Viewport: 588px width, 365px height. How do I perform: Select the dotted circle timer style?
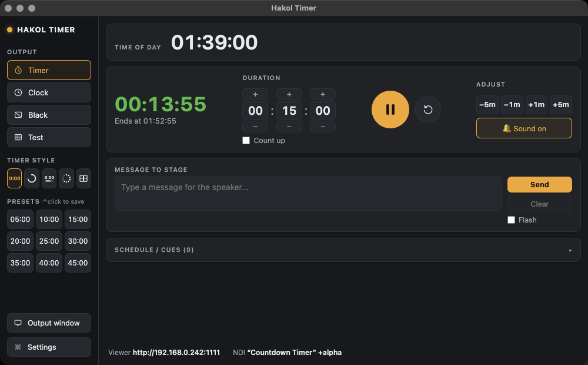(66, 178)
